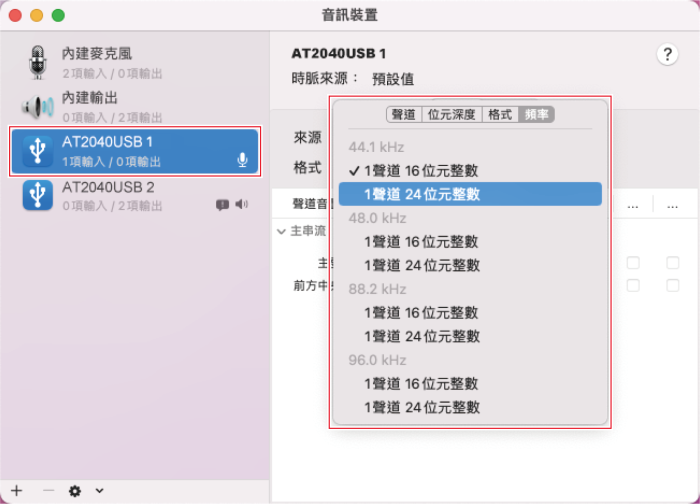Viewport: 700px width, 504px height.
Task: Click the AT2040USB 1 USB icon
Action: coord(37,151)
